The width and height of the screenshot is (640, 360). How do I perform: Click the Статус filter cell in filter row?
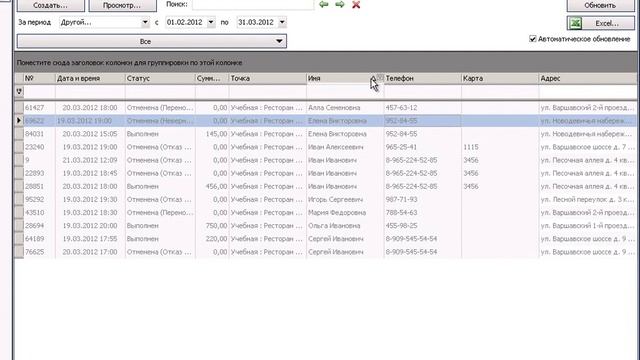(x=160, y=92)
